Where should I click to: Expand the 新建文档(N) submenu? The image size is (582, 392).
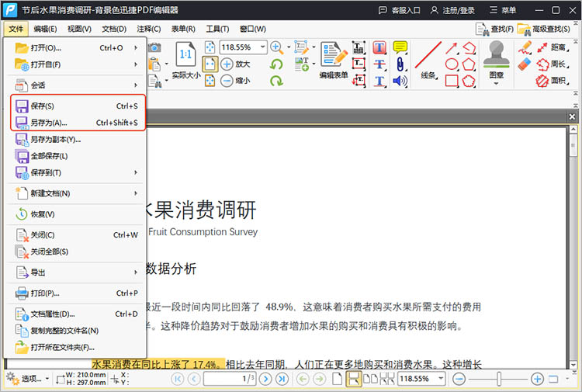[77, 193]
